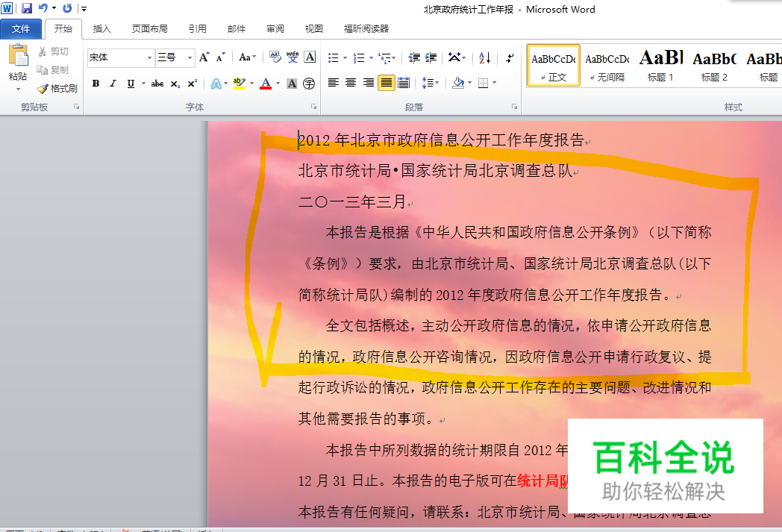Switch to the 视图 (View) tab
The width and height of the screenshot is (782, 532).
point(313,29)
